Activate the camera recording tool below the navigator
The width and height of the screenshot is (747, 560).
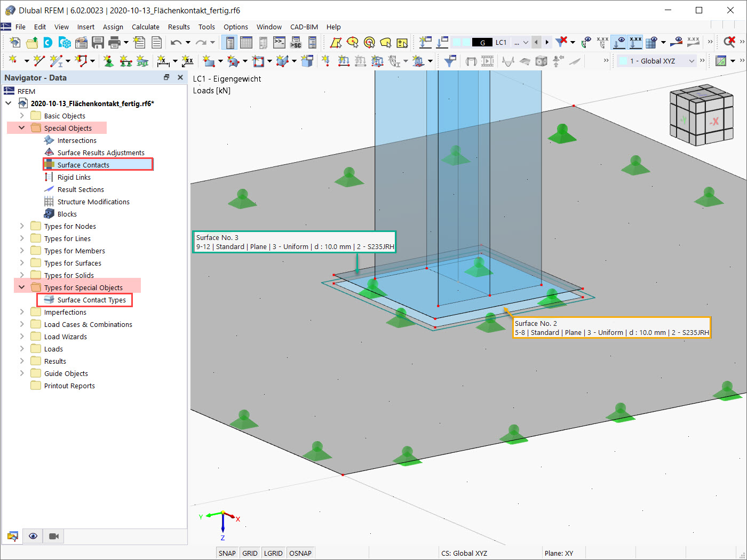(x=53, y=536)
